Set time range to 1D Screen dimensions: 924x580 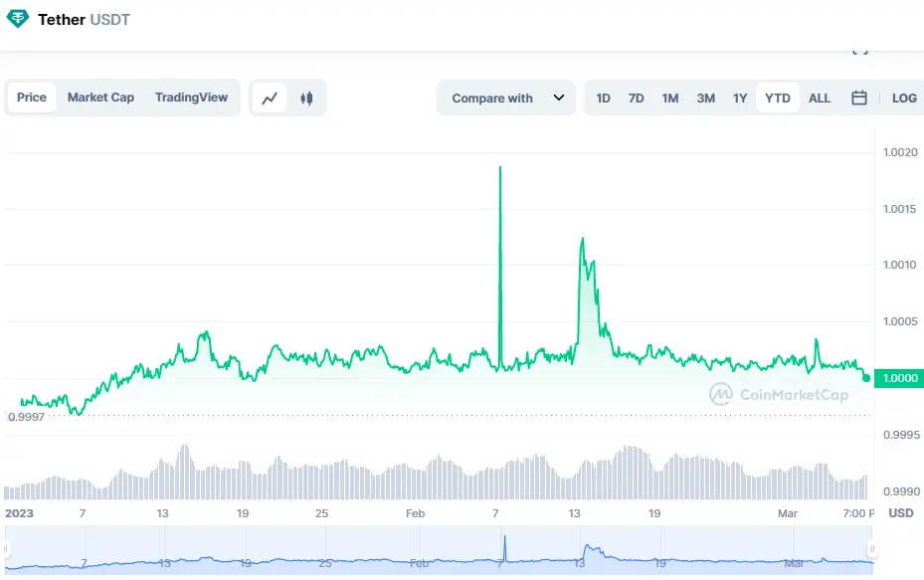pos(603,97)
